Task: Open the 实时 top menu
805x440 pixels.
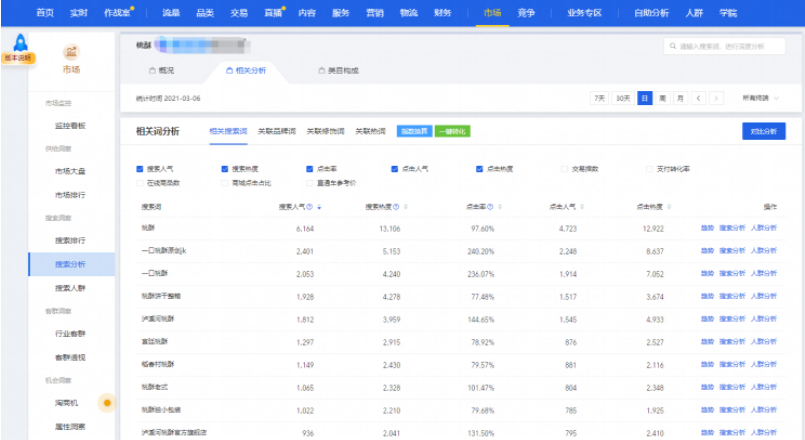Action: click(79, 13)
